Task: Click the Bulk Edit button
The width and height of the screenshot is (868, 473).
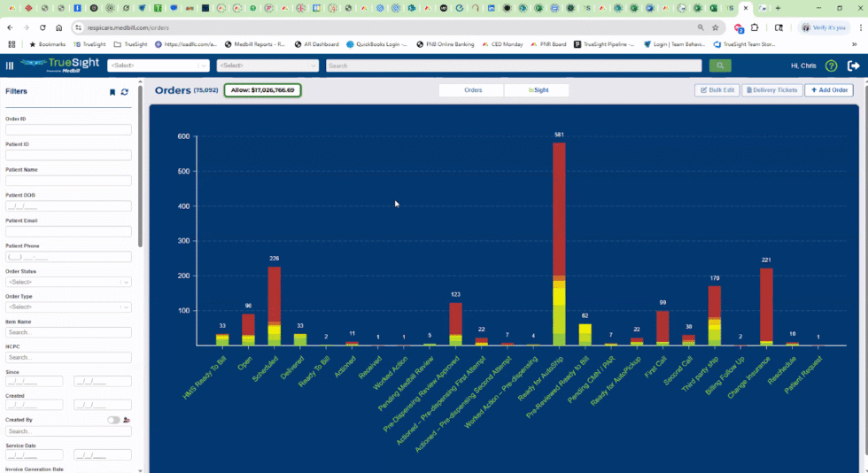Action: (717, 90)
